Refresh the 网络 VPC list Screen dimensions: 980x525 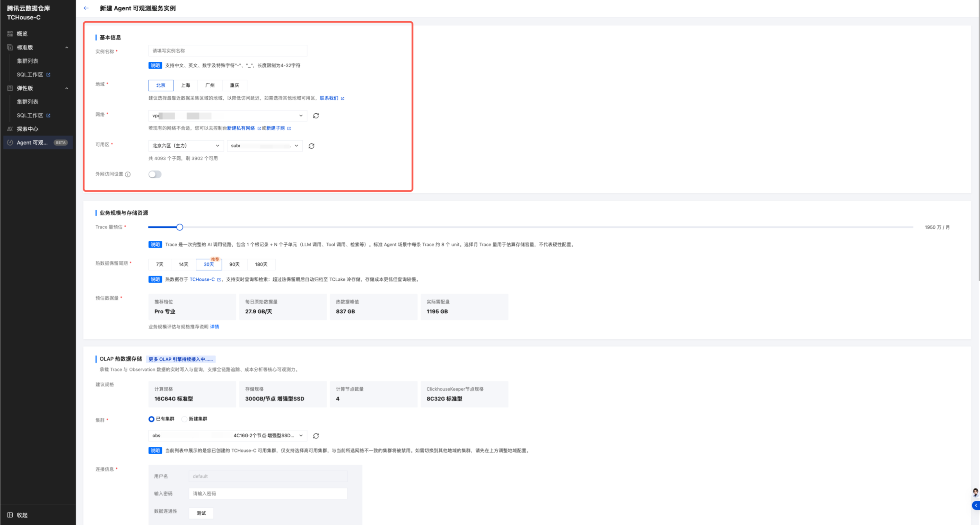pos(316,116)
